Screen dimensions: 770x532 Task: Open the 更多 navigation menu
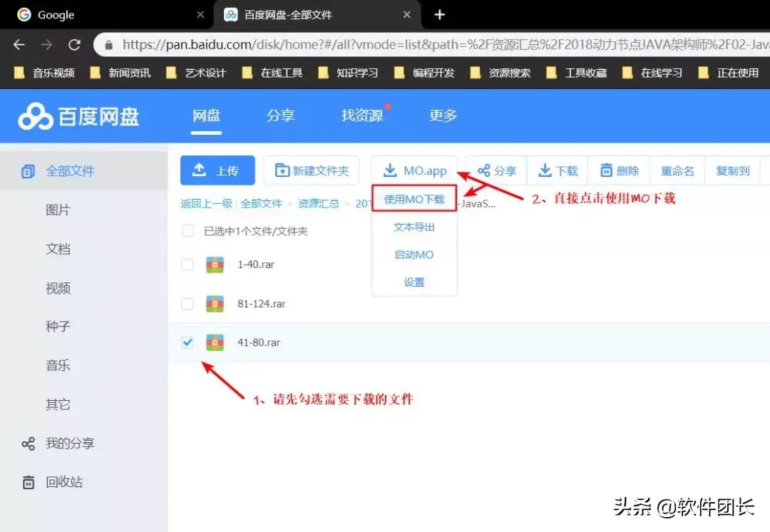click(x=443, y=116)
